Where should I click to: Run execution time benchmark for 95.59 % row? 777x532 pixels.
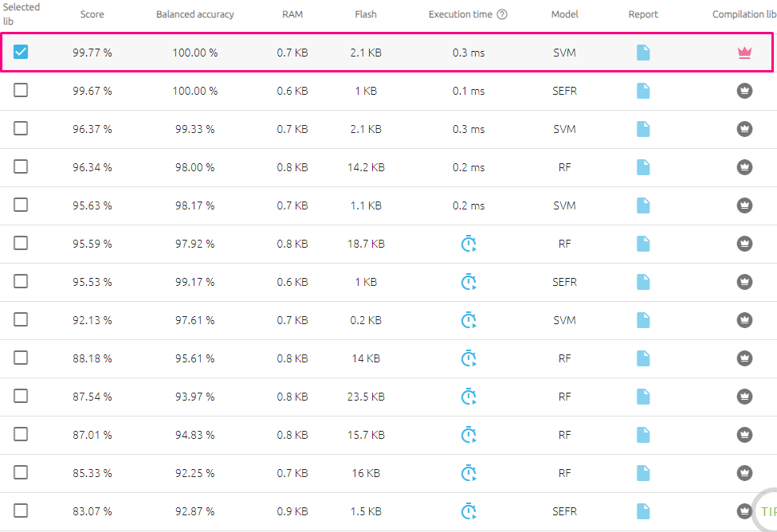pos(469,244)
